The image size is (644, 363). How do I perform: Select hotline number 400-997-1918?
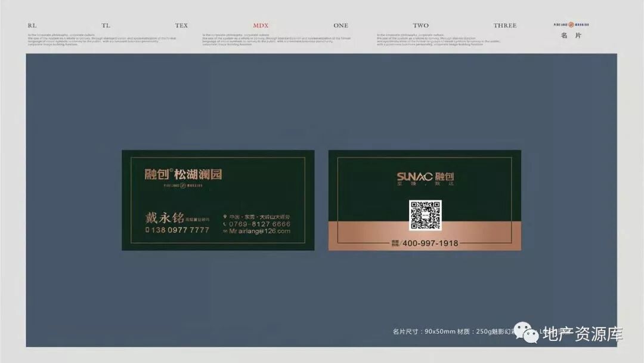click(430, 244)
